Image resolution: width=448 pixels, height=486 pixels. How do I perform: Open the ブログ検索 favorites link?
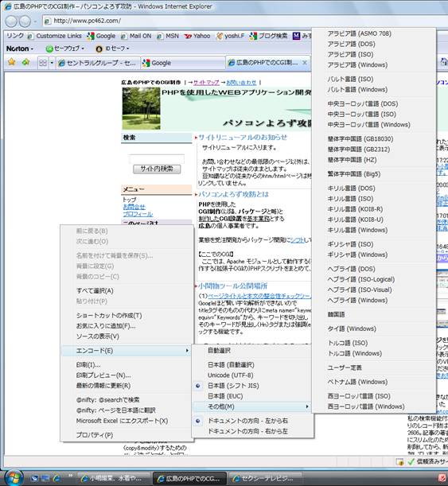268,36
